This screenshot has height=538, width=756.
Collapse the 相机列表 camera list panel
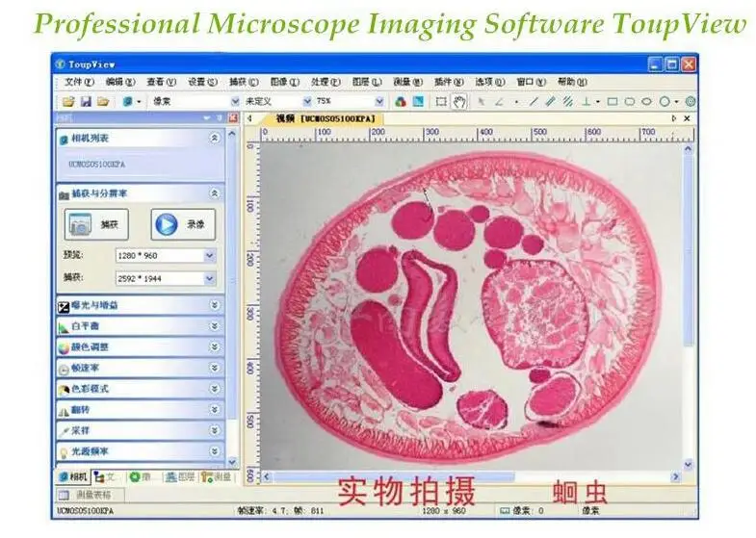(215, 139)
